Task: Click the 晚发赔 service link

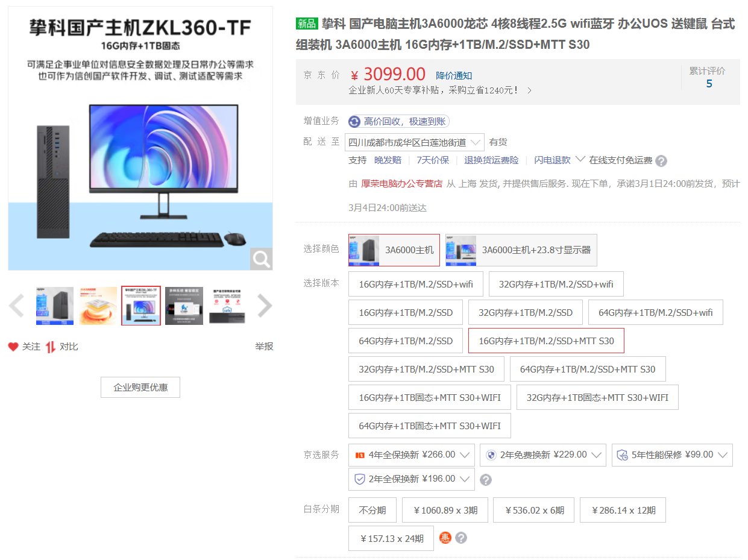Action: [x=388, y=160]
